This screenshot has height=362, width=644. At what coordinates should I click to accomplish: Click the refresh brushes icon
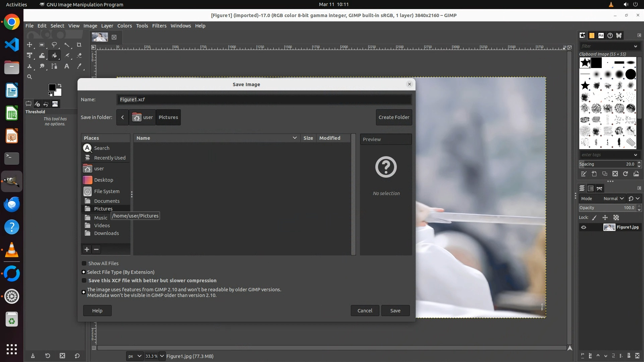click(626, 174)
